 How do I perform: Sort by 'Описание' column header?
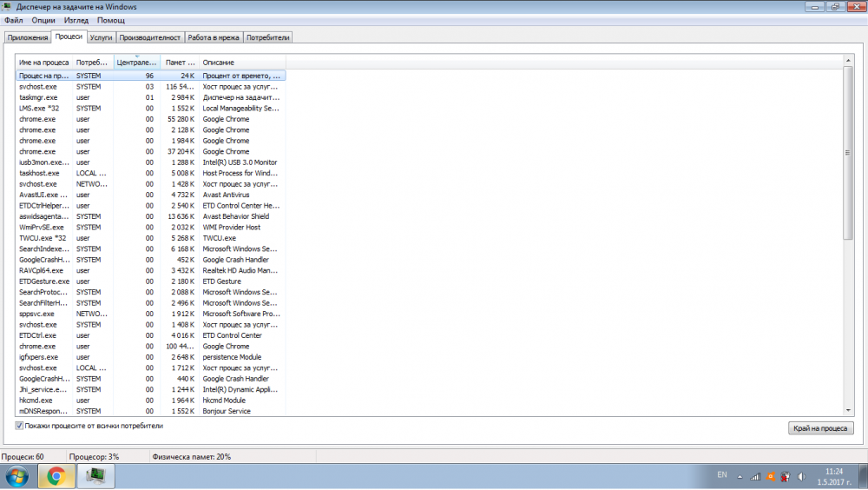point(242,63)
